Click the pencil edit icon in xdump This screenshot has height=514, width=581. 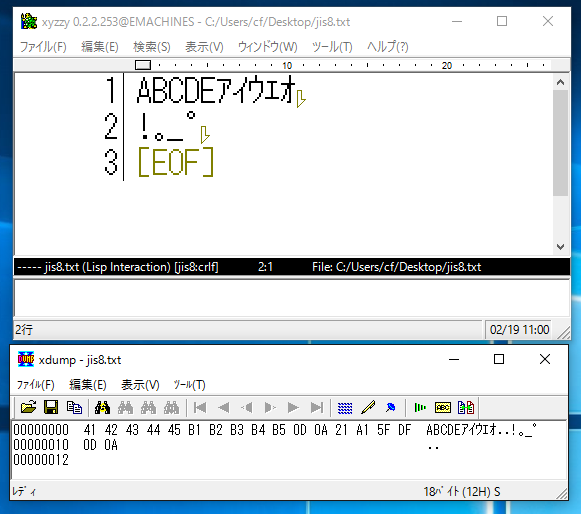coord(368,407)
